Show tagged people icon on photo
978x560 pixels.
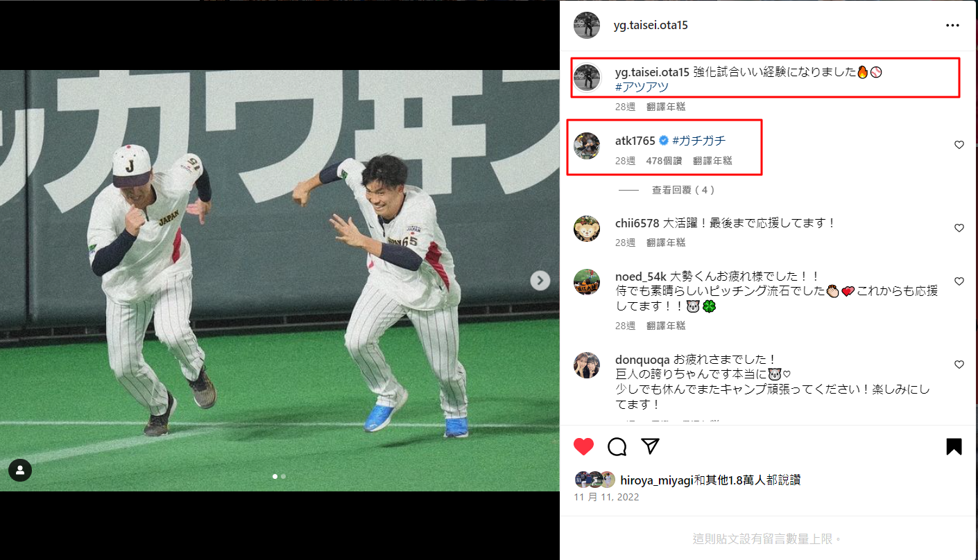tap(20, 470)
